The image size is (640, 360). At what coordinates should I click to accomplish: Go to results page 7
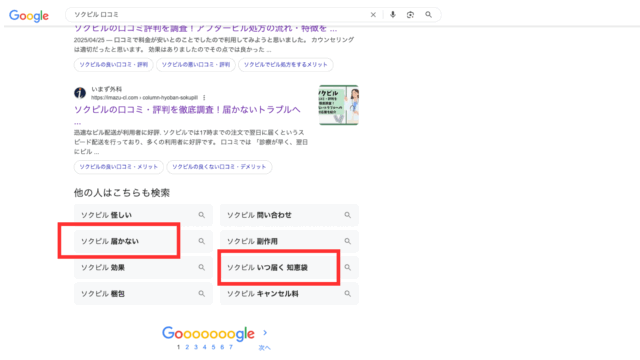coord(231,347)
